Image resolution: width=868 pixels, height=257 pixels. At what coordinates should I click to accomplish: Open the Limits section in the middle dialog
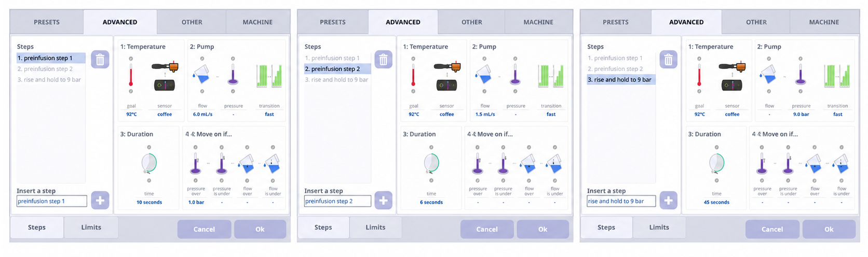[375, 227]
